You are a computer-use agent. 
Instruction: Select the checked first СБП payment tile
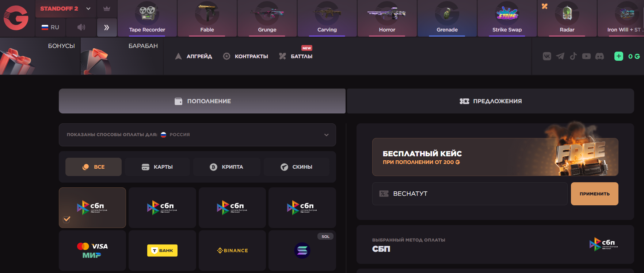pyautogui.click(x=92, y=207)
